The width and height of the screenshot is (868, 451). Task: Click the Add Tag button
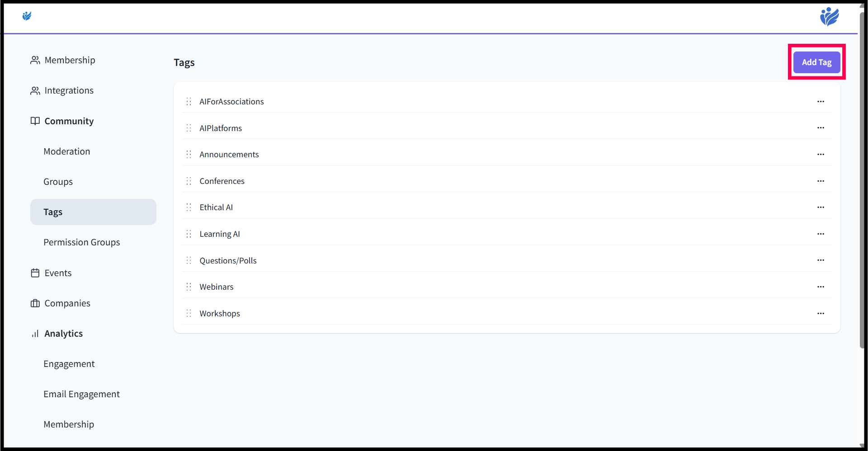click(x=816, y=62)
